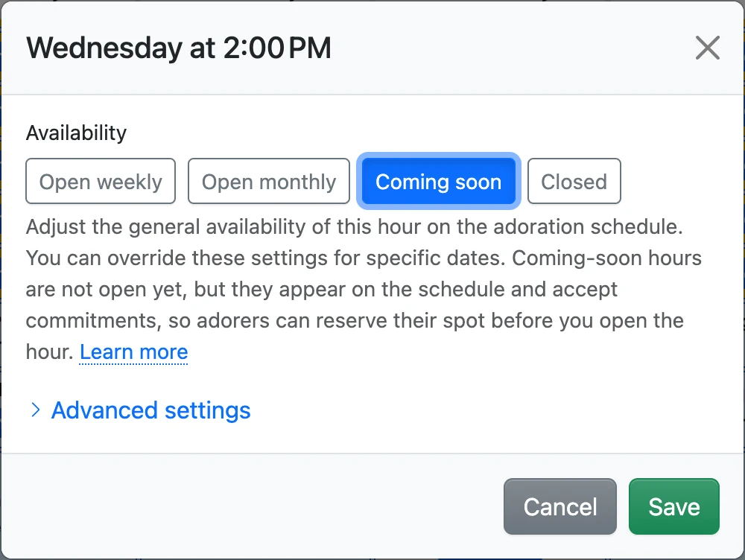
Task: Expand the Advanced settings section
Action: (x=151, y=410)
